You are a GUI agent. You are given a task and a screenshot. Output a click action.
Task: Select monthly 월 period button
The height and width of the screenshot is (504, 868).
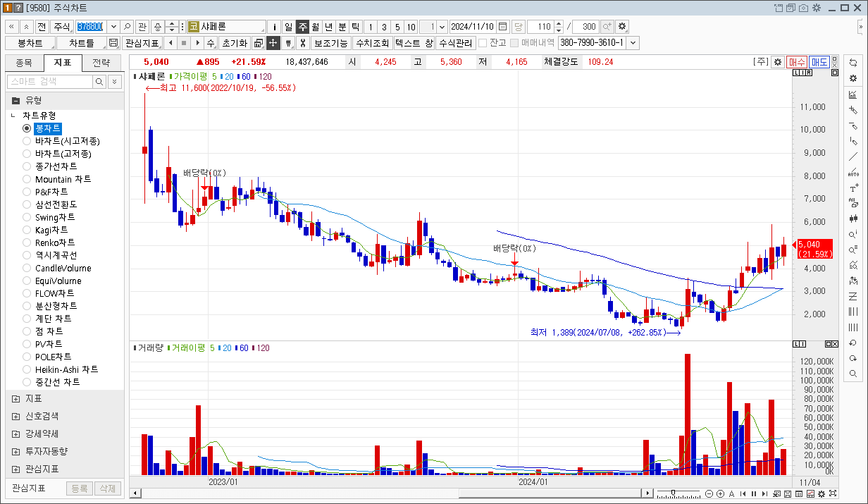[316, 27]
